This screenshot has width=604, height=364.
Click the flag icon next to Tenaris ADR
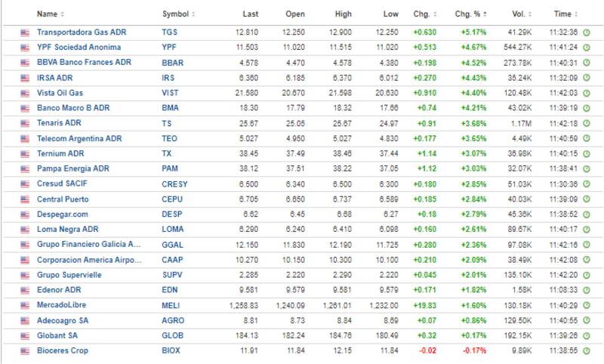(25, 124)
